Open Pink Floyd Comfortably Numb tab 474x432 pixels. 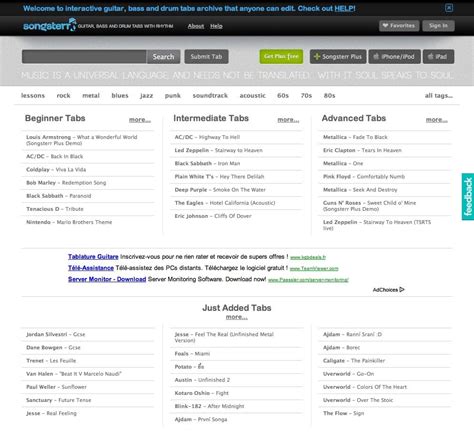coord(364,177)
